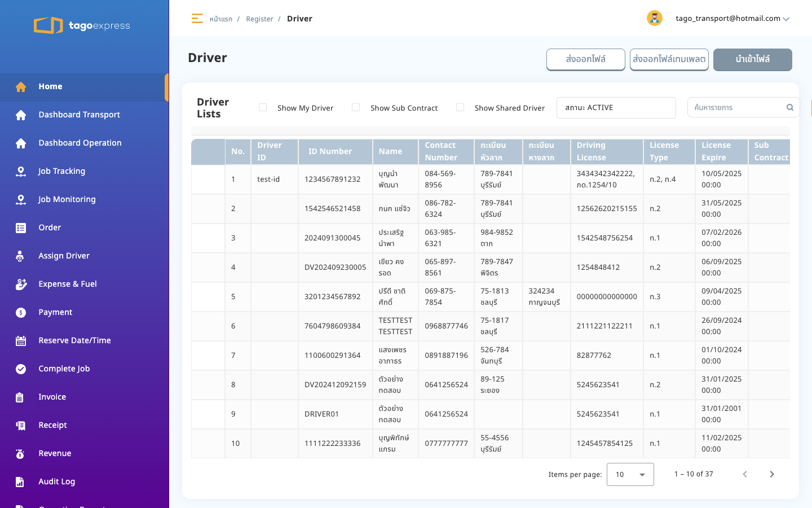The height and width of the screenshot is (508, 812).
Task: Enable the Show My Driver checkbox
Action: [263, 107]
